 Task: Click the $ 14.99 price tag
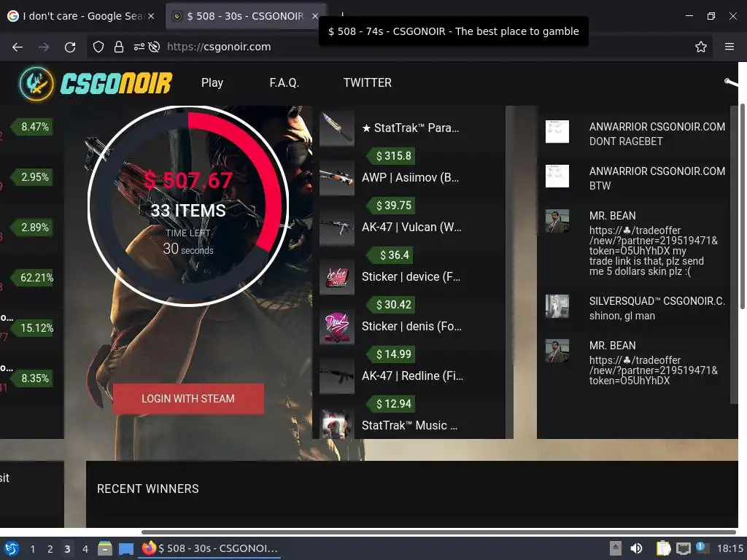click(x=392, y=354)
